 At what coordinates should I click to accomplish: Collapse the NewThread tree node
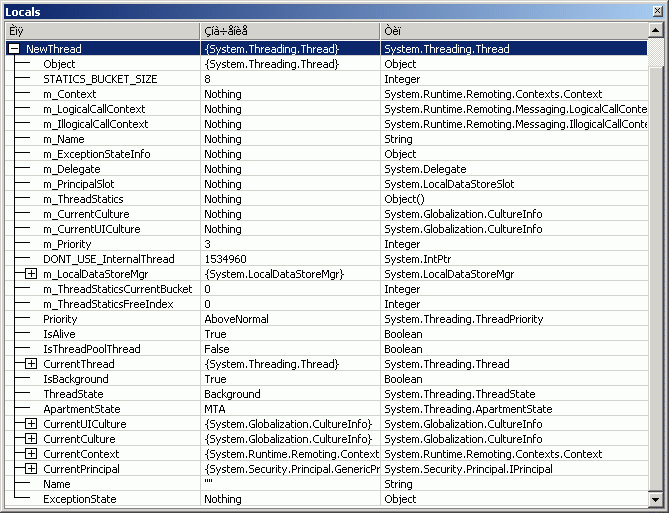[14, 49]
